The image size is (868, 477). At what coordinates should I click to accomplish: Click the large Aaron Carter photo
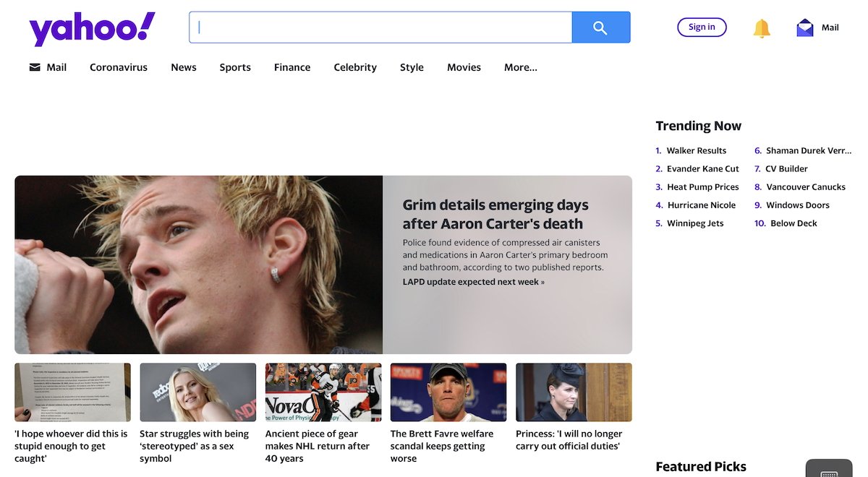[x=198, y=265]
